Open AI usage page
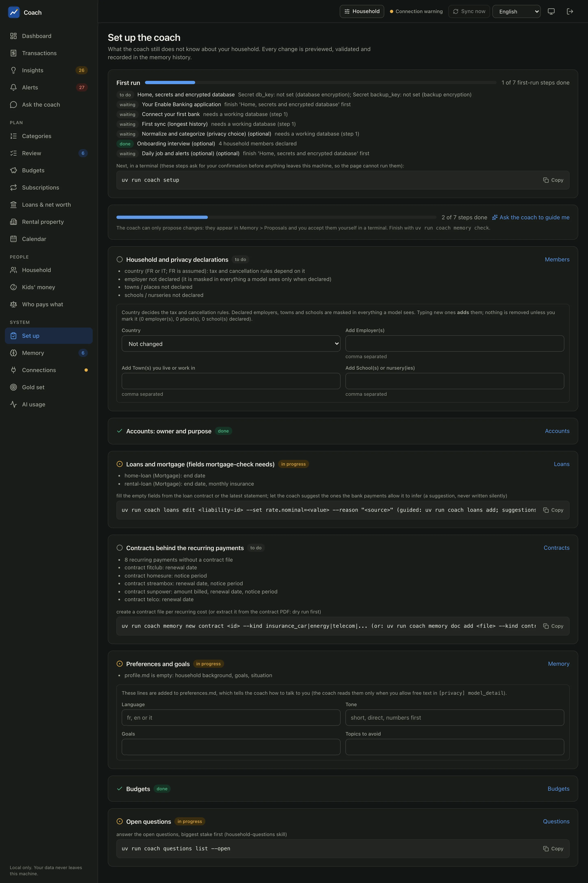588x883 pixels. 49,404
